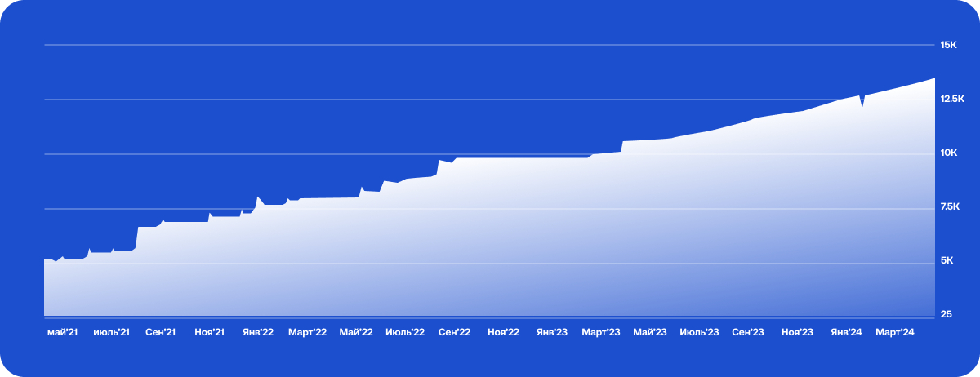Click the 7.5K y-axis label
The height and width of the screenshot is (377, 980).
[x=948, y=207]
